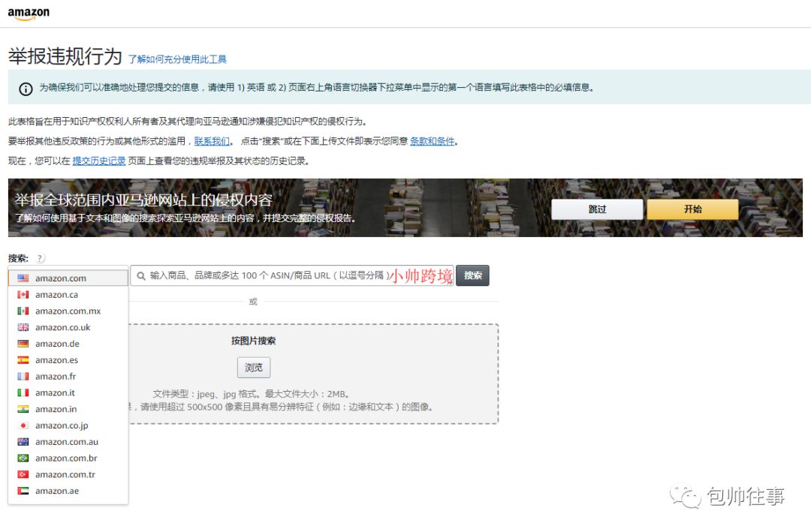Viewport: 811px width, 532px height.
Task: Click the 跳过 skip button
Action: coord(597,209)
